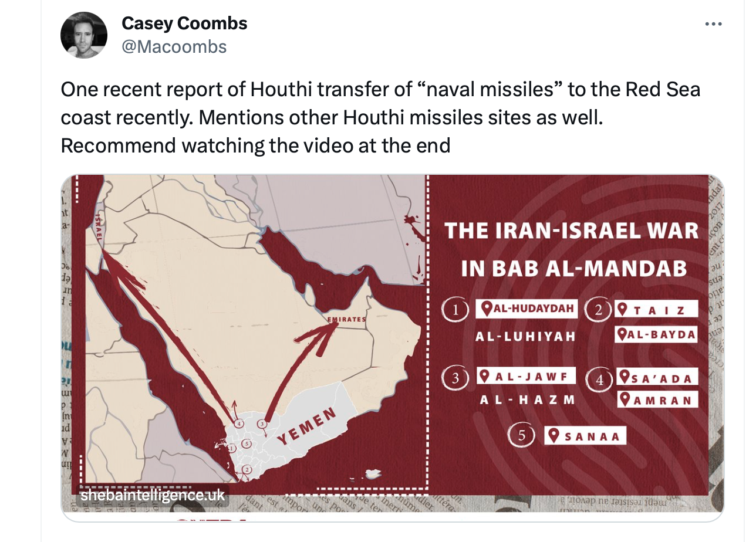The width and height of the screenshot is (756, 542).
Task: Select the AL-JAWF location pin label
Action: pos(526,376)
